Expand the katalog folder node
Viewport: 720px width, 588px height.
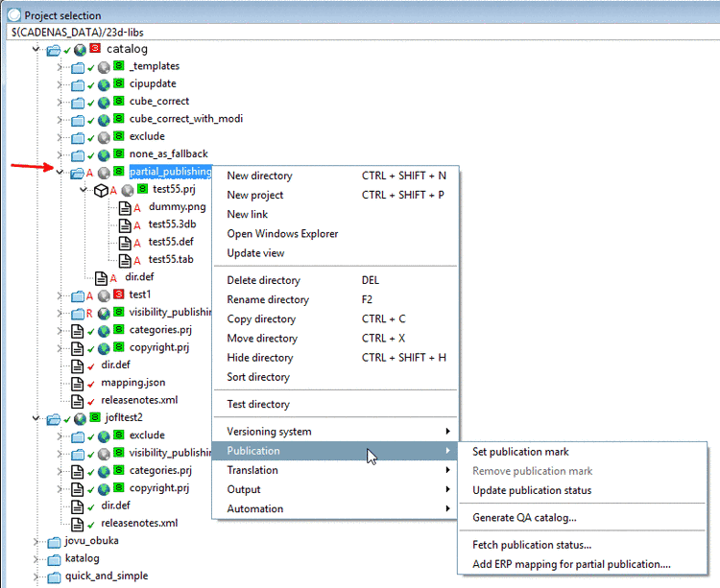pos(36,559)
